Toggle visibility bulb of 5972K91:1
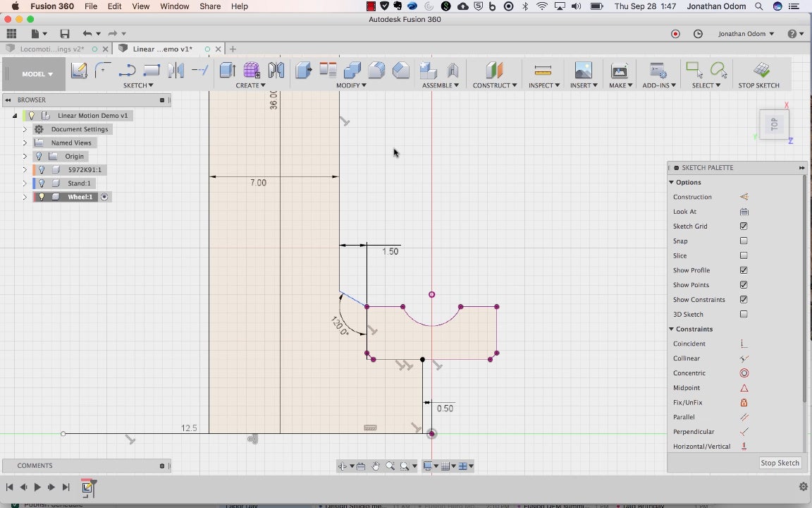Screen dimensions: 812x508 pos(42,170)
